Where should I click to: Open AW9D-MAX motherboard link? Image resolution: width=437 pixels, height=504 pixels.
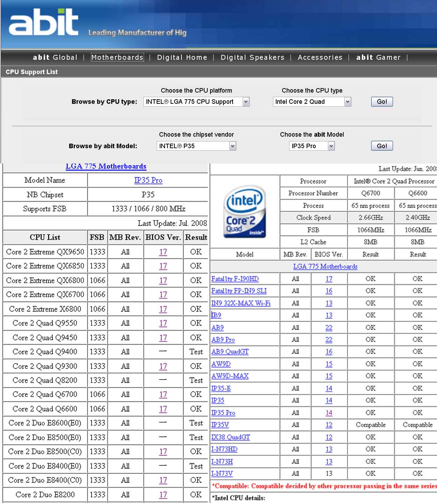coord(230,376)
